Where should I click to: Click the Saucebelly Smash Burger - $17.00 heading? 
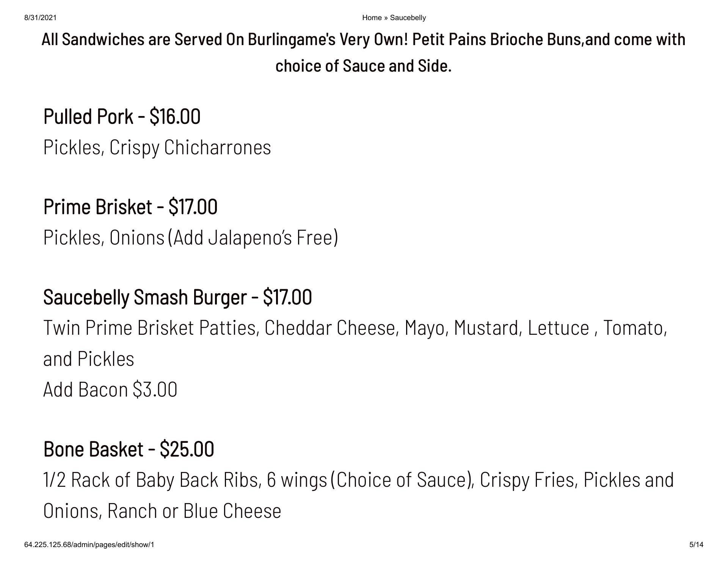pos(177,297)
